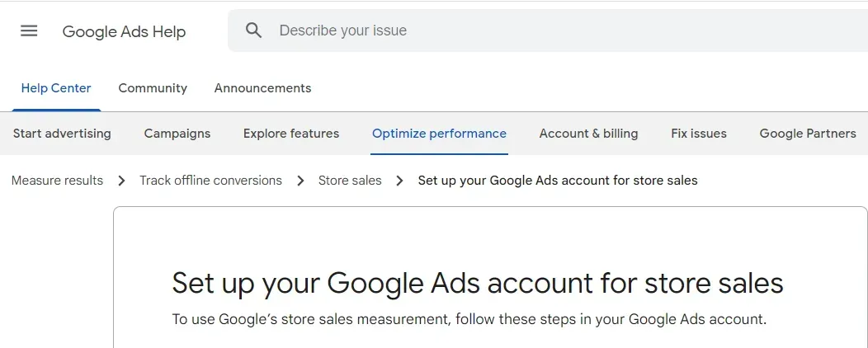Select Optimize performance category
This screenshot has width=868, height=348.
(x=440, y=134)
